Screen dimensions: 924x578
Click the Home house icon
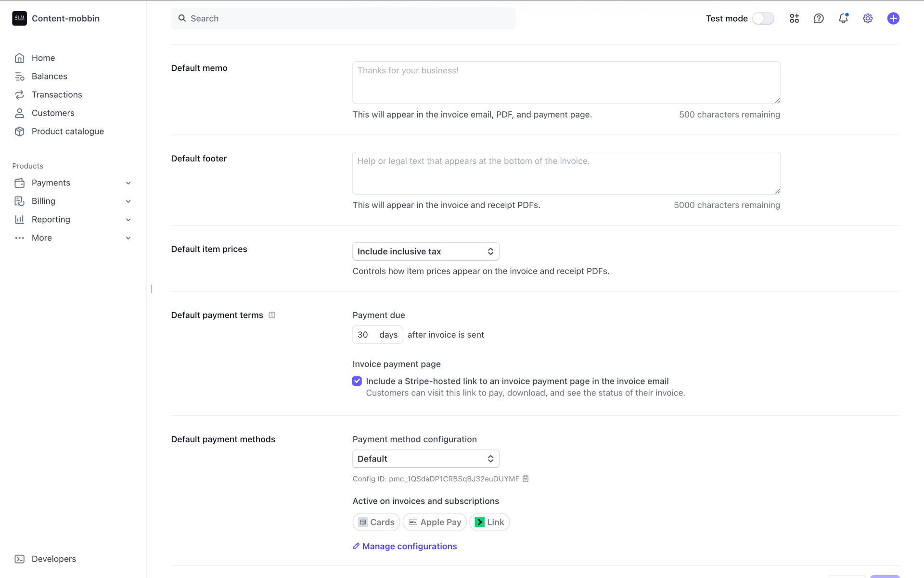click(19, 58)
